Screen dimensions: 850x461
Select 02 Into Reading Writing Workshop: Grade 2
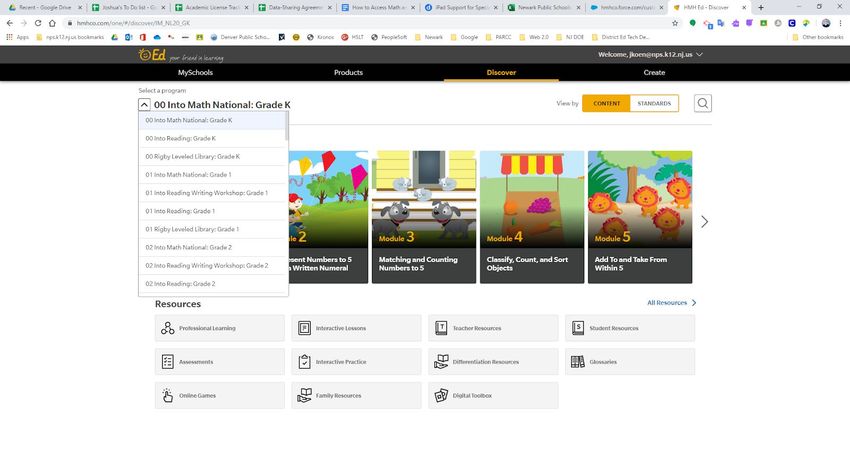(x=212, y=266)
